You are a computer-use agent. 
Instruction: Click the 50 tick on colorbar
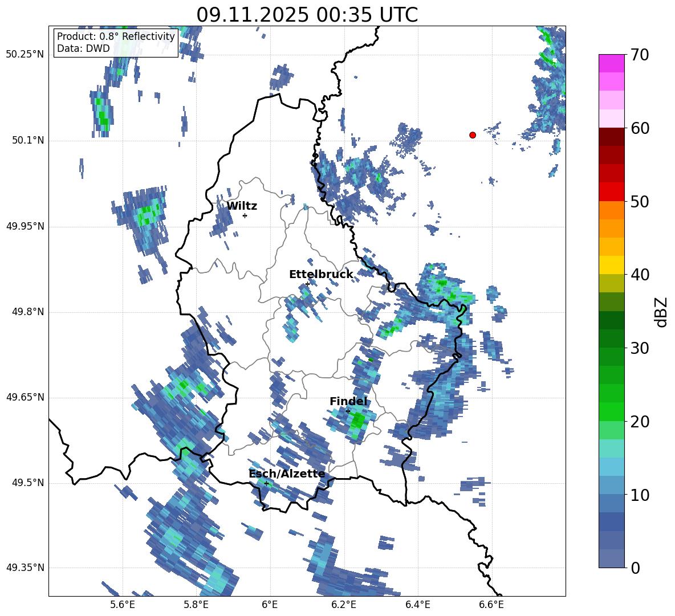tap(639, 202)
